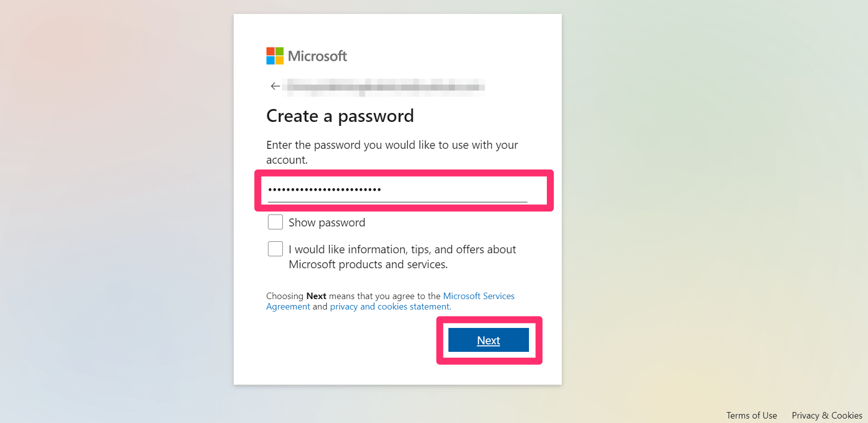Tick the Microsoft offers and tips checkbox
The height and width of the screenshot is (423, 868).
[275, 249]
